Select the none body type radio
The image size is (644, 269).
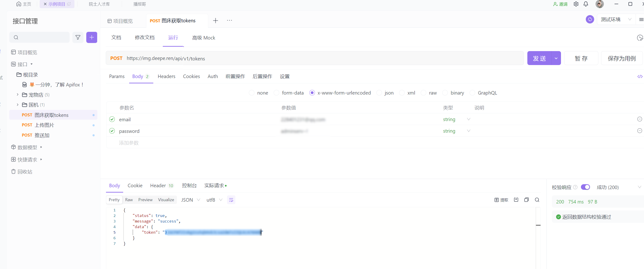click(251, 93)
